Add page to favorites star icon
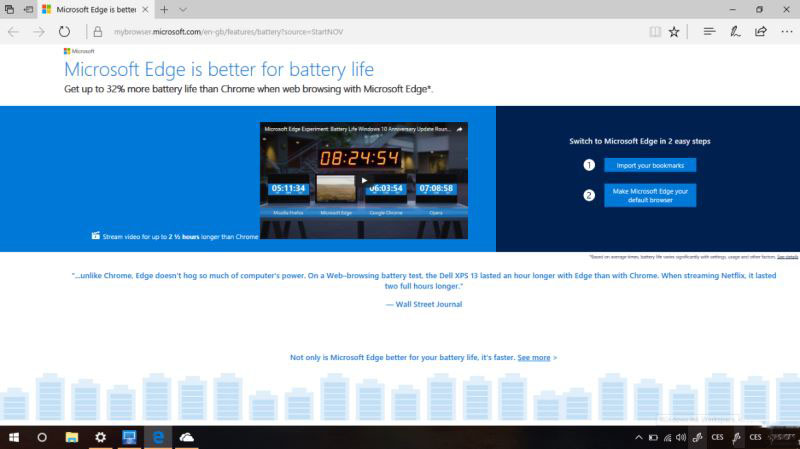The image size is (800, 449). 674,31
